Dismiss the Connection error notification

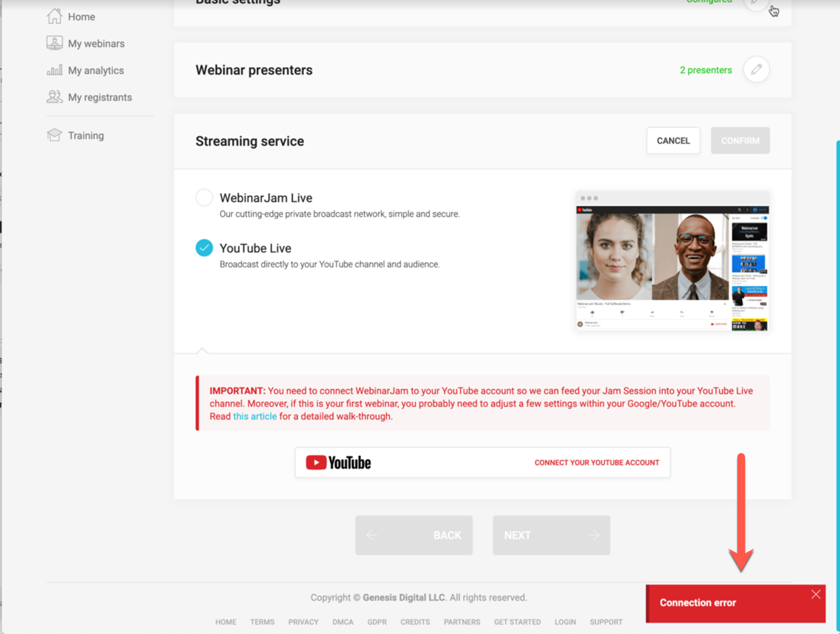point(816,594)
